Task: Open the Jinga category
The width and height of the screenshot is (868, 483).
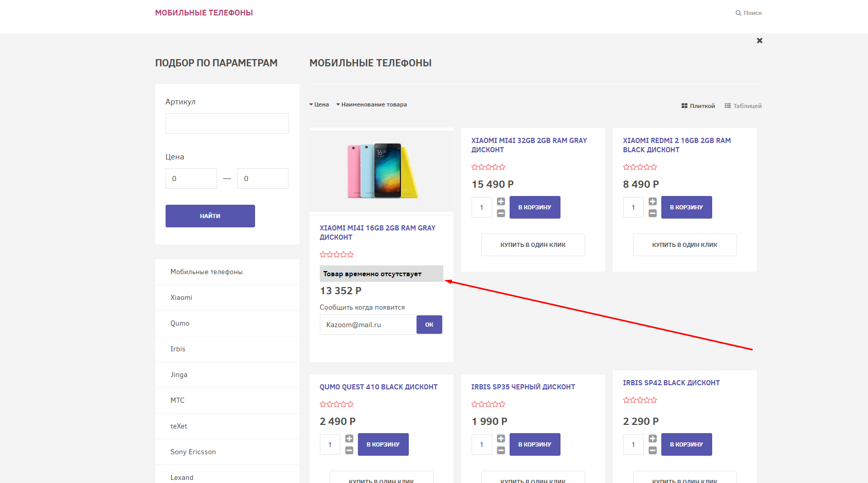Action: tap(227, 375)
